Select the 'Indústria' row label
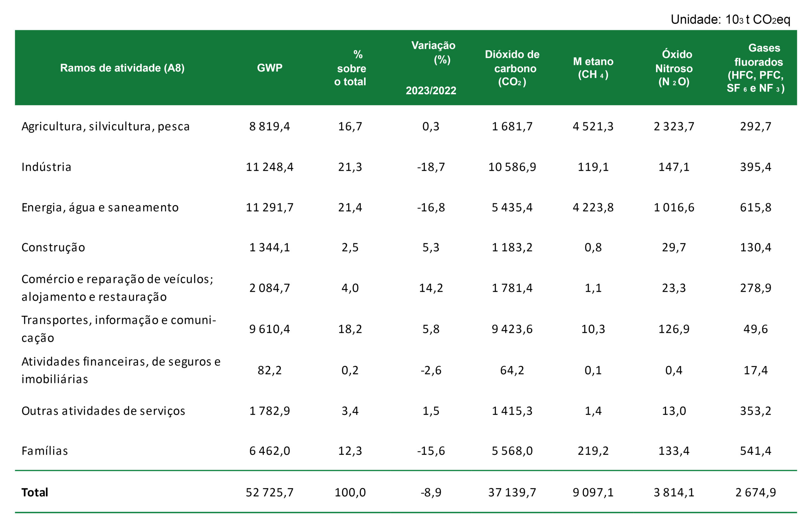 coord(46,167)
